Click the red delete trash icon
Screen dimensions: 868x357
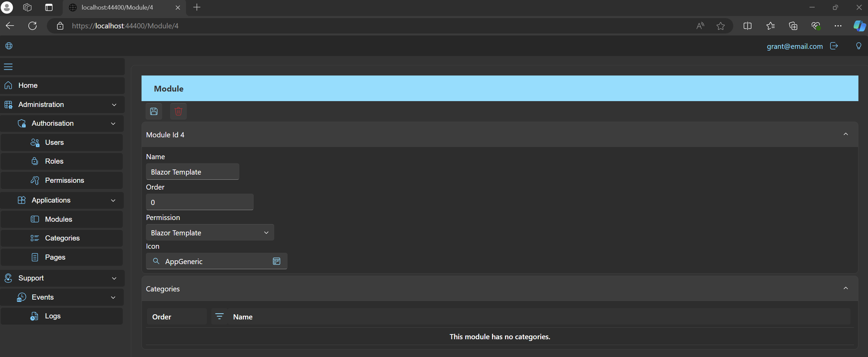click(178, 111)
